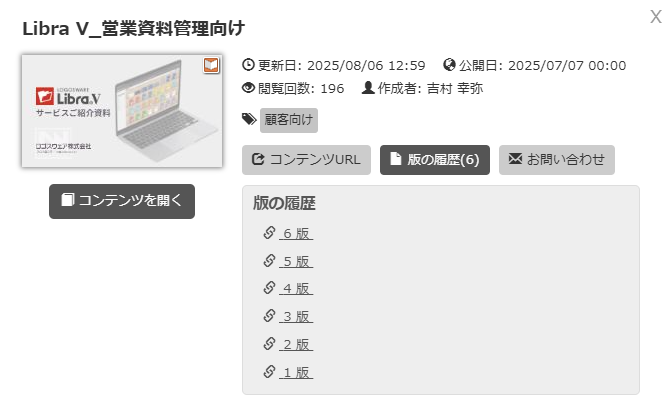The height and width of the screenshot is (406, 670).
Task: Click the link icon beside 1 版
Action: pos(269,372)
